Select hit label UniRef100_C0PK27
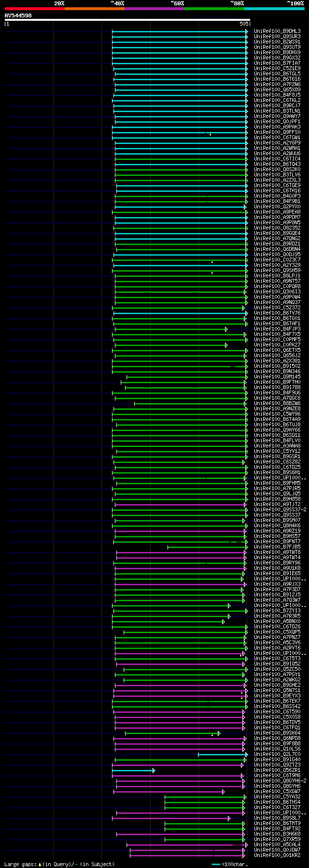The image size is (309, 868). tap(277, 345)
